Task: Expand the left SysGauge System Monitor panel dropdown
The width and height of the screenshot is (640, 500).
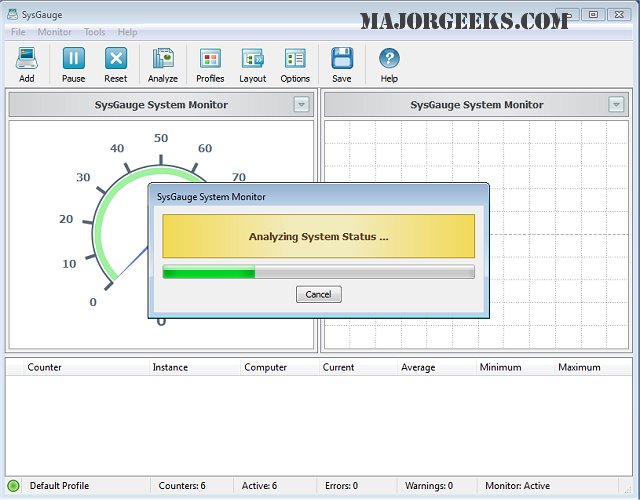Action: [301, 104]
